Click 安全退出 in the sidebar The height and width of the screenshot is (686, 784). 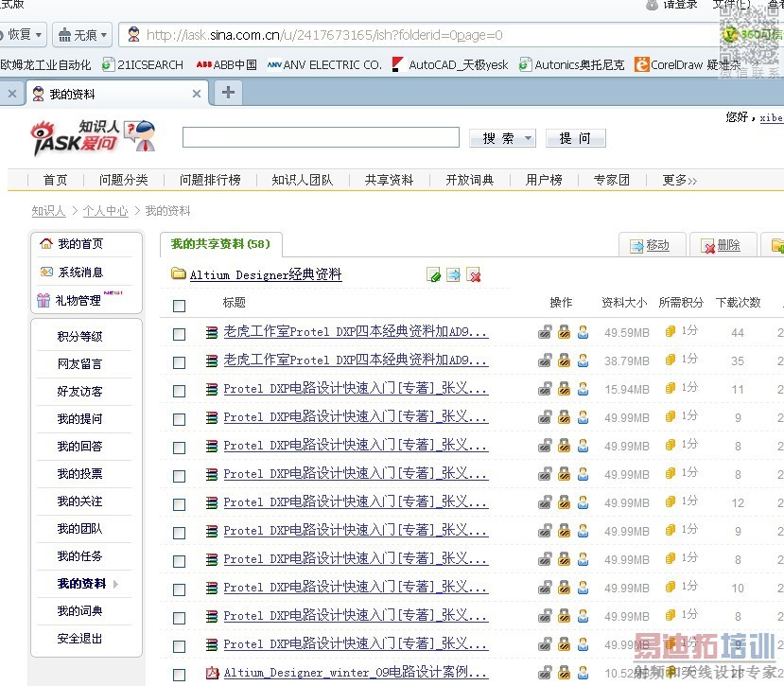coord(79,639)
